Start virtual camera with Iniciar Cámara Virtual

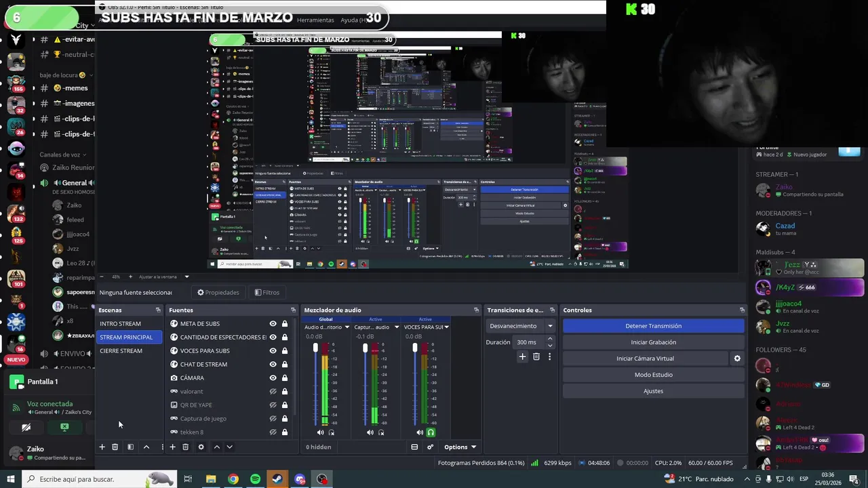coord(645,359)
